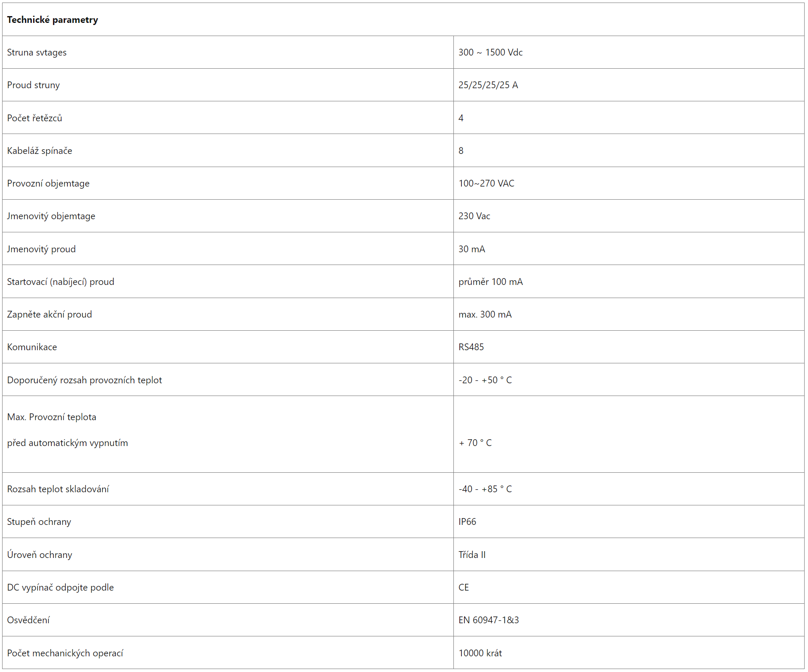The width and height of the screenshot is (808, 672).
Task: Select the max. 300 mA value
Action: (485, 314)
